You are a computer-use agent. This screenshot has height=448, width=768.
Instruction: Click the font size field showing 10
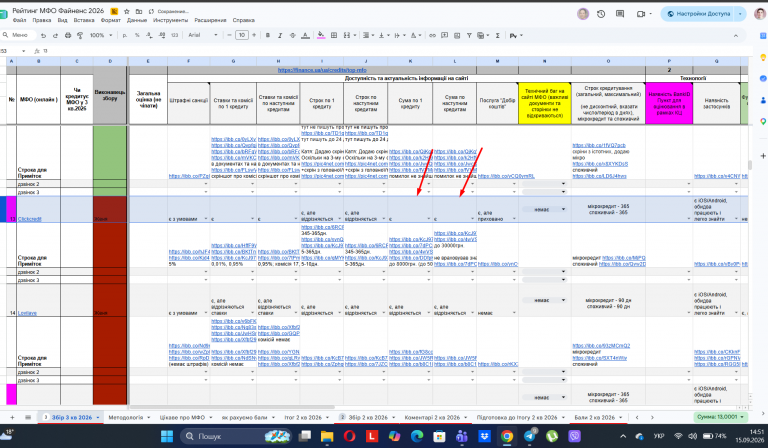pyautogui.click(x=241, y=35)
